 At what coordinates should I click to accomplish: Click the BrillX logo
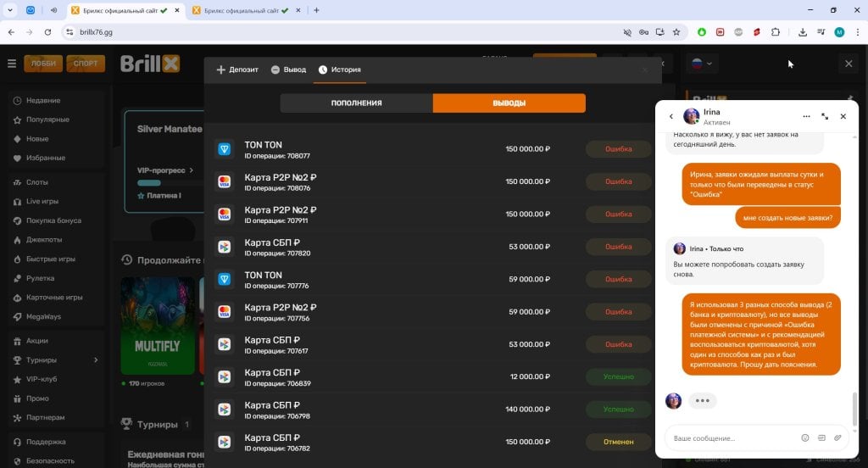150,64
